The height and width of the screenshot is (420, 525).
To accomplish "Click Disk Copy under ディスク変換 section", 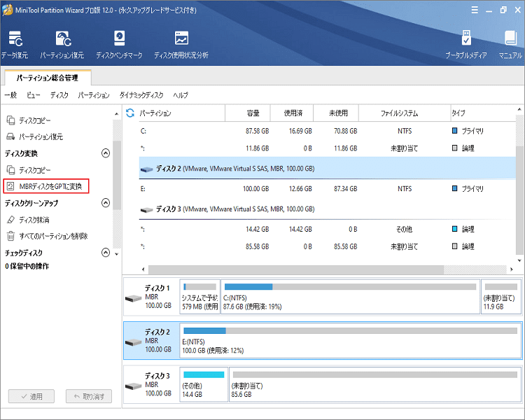I will pos(29,170).
